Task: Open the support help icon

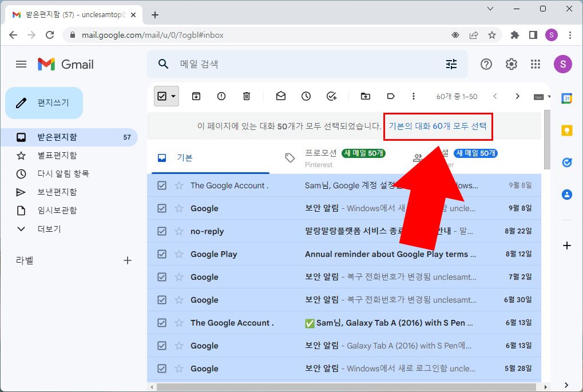Action: click(486, 64)
